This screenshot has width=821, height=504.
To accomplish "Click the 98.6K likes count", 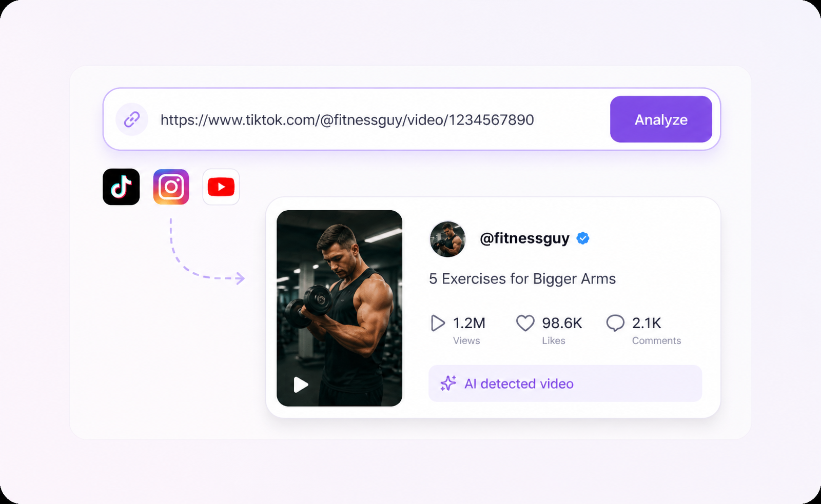I will (562, 323).
